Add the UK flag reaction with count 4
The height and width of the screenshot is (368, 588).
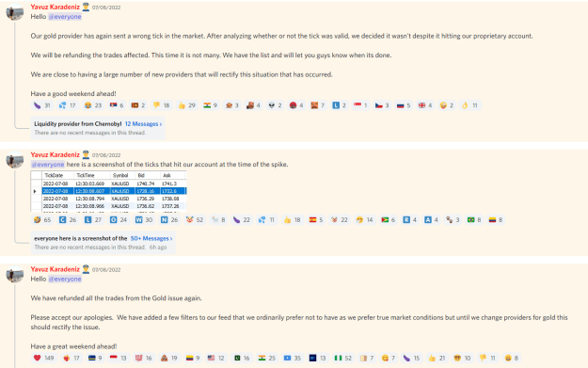click(x=425, y=105)
